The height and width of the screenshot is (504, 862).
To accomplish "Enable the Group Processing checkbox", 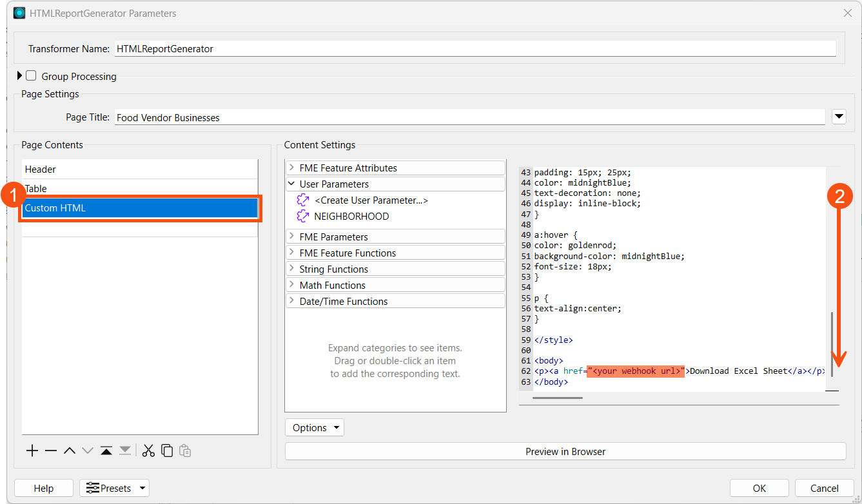I will (31, 76).
